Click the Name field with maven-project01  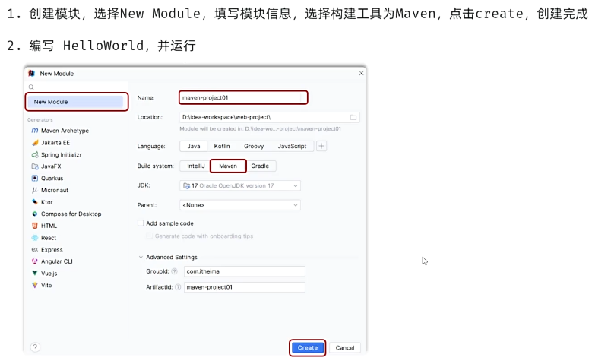(x=243, y=97)
